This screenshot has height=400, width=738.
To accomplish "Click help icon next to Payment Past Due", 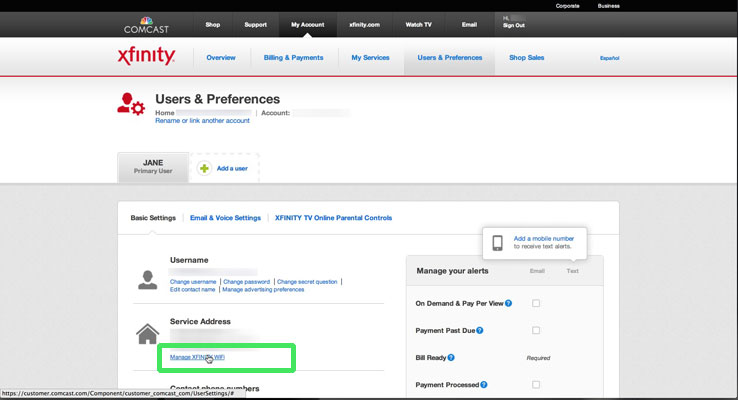I will point(480,330).
